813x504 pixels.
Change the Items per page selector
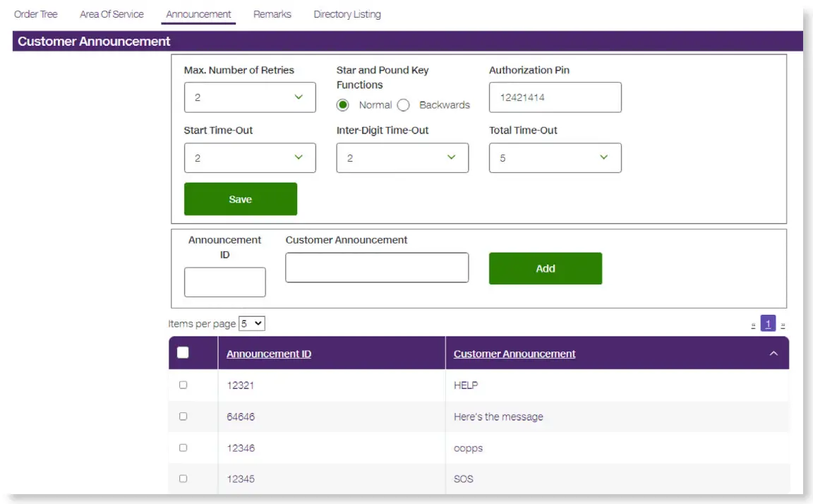pyautogui.click(x=252, y=323)
